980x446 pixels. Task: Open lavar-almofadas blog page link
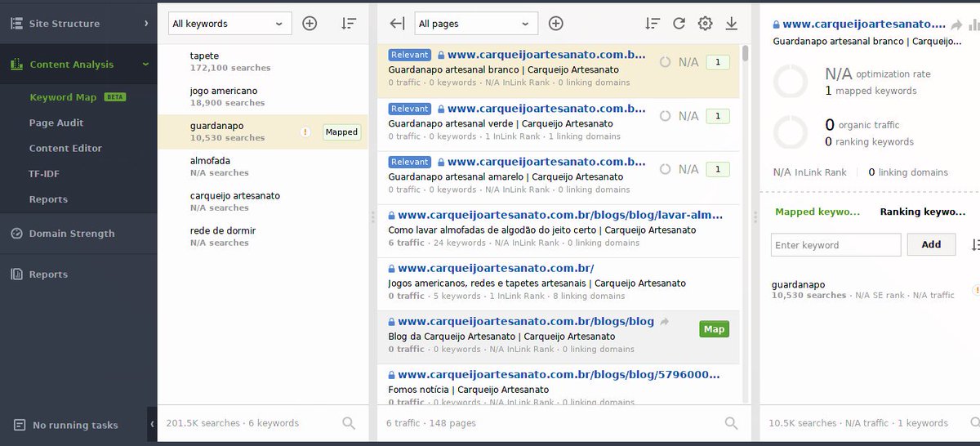(560, 215)
